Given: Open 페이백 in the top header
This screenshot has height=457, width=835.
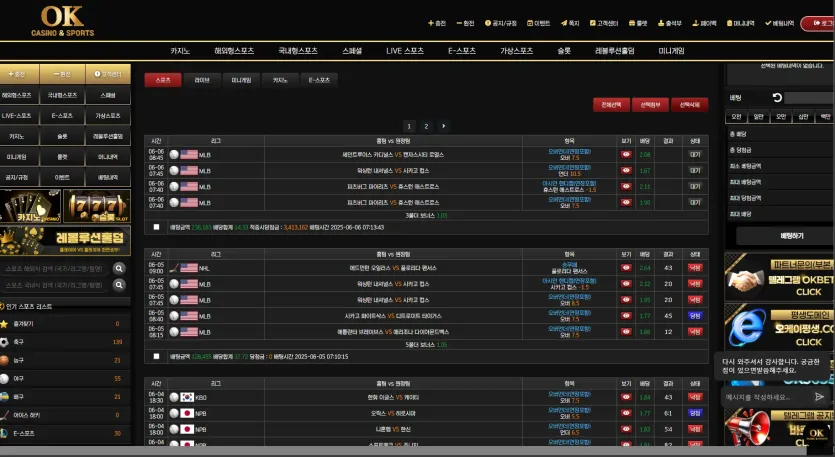Looking at the screenshot, I should pyautogui.click(x=704, y=23).
